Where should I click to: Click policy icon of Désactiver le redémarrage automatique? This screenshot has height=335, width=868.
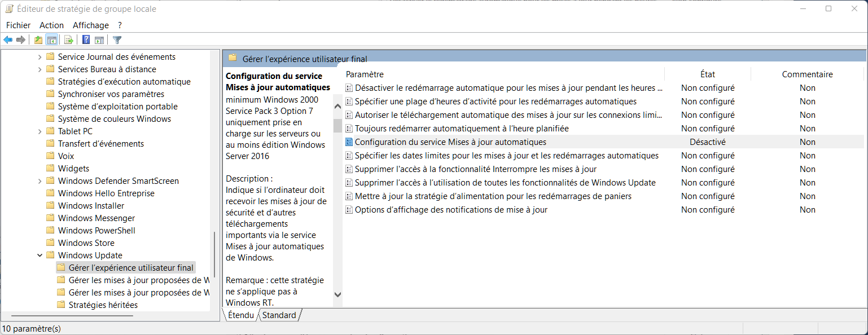[x=349, y=88]
